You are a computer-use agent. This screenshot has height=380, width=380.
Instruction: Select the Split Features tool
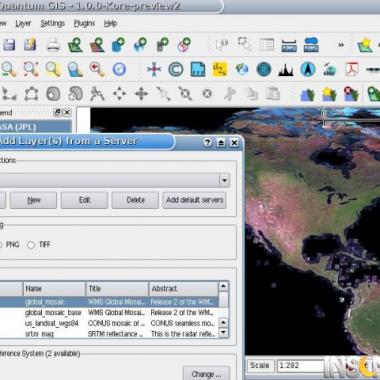[x=163, y=94]
